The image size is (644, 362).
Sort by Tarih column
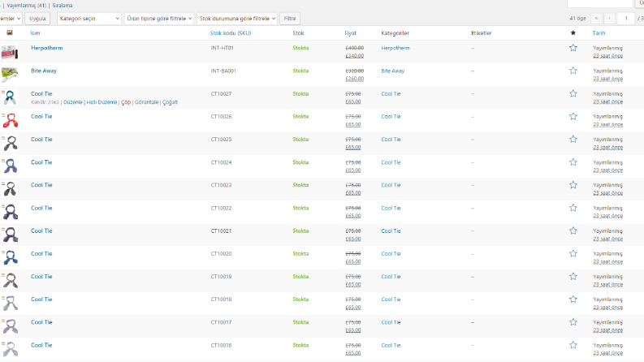tap(599, 32)
